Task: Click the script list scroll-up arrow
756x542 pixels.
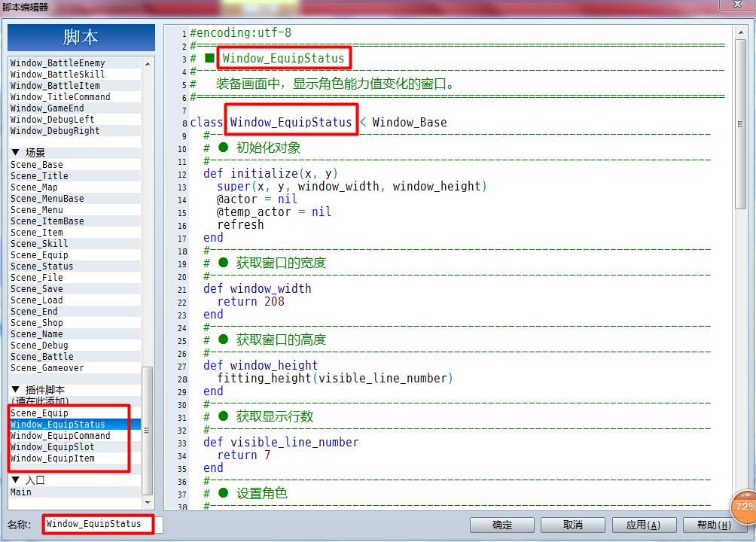Action: 148,64
